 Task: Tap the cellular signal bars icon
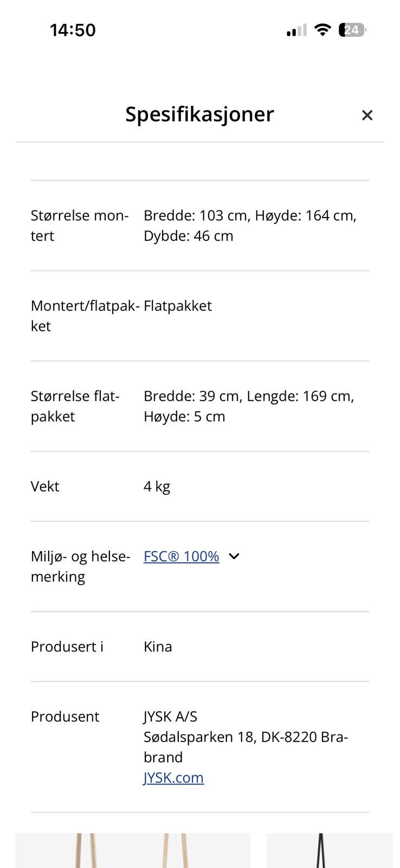(296, 30)
